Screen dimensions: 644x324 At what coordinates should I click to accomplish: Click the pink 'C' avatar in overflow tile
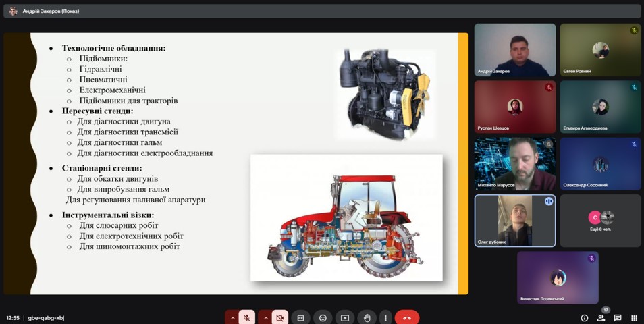pos(594,217)
